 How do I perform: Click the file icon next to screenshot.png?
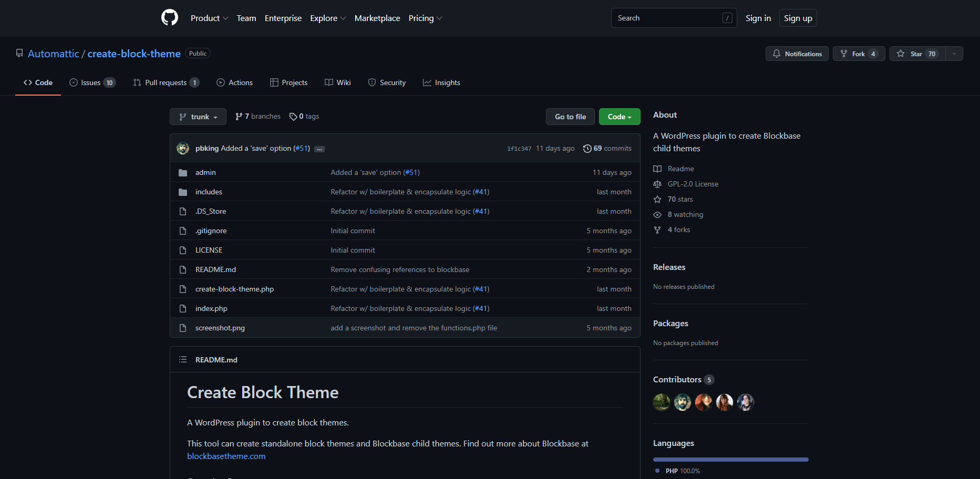coord(183,328)
